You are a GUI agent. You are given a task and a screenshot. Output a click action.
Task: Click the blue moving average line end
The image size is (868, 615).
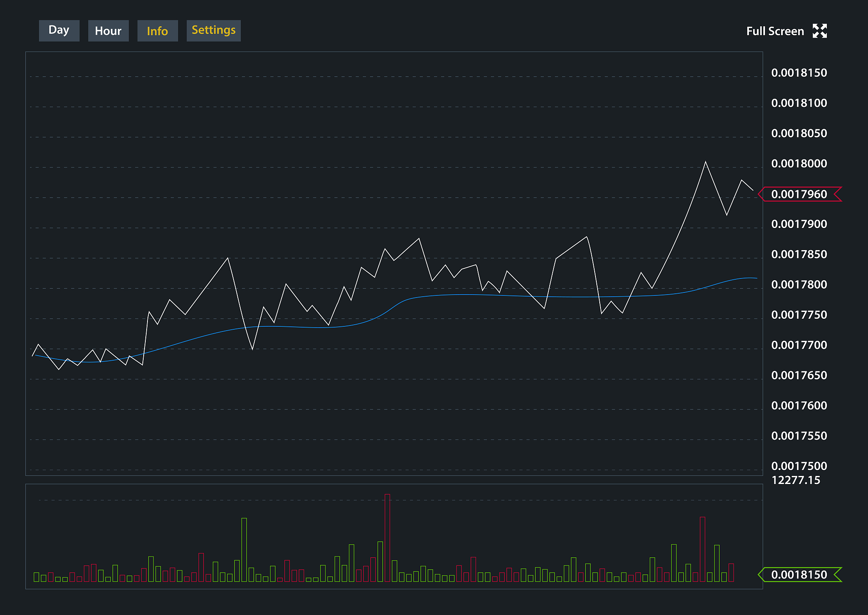757,278
